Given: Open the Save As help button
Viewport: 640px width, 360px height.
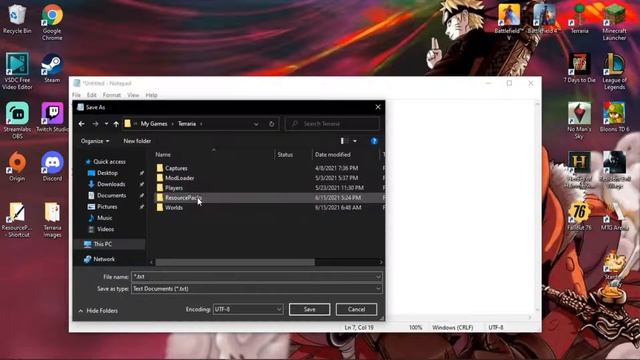Looking at the screenshot, I should pyautogui.click(x=374, y=141).
